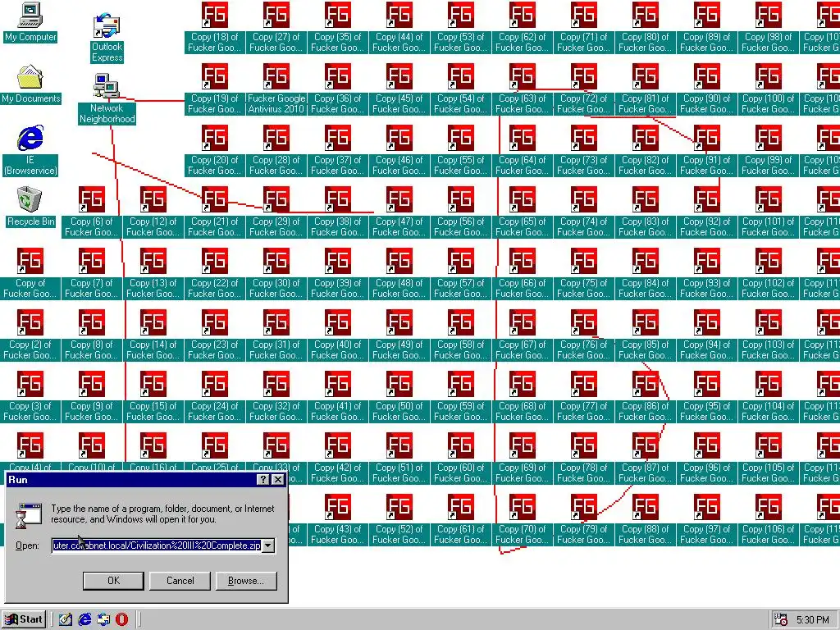Select the Copy (40) shortcut icon
840x630 pixels.
pyautogui.click(x=337, y=336)
